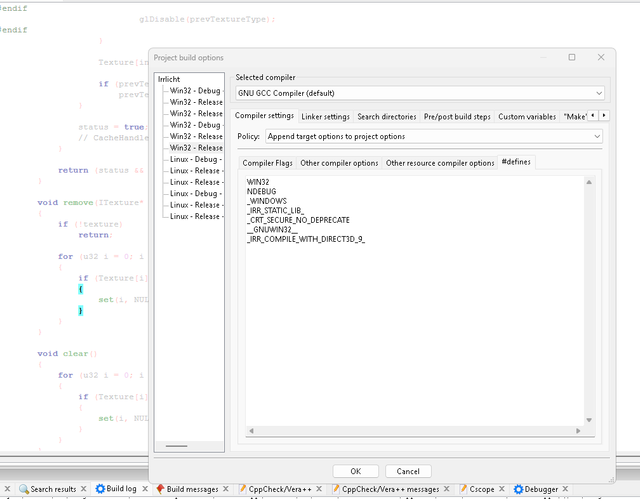Select the Irrlicht project root node
The width and height of the screenshot is (640, 502).
169,79
